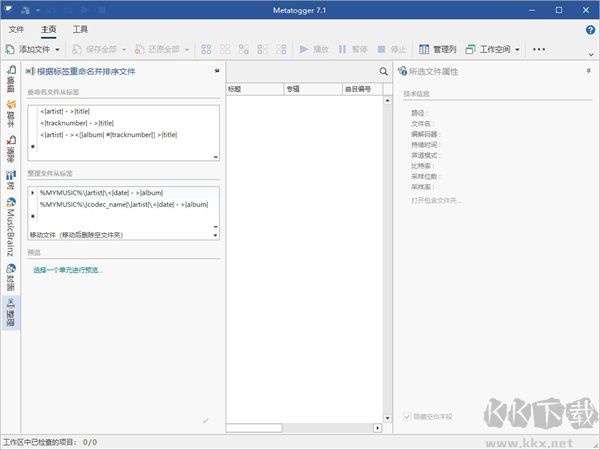Click the horizontal scrollbar thumb
The width and height of the screenshot is (600, 450).
click(x=254, y=428)
